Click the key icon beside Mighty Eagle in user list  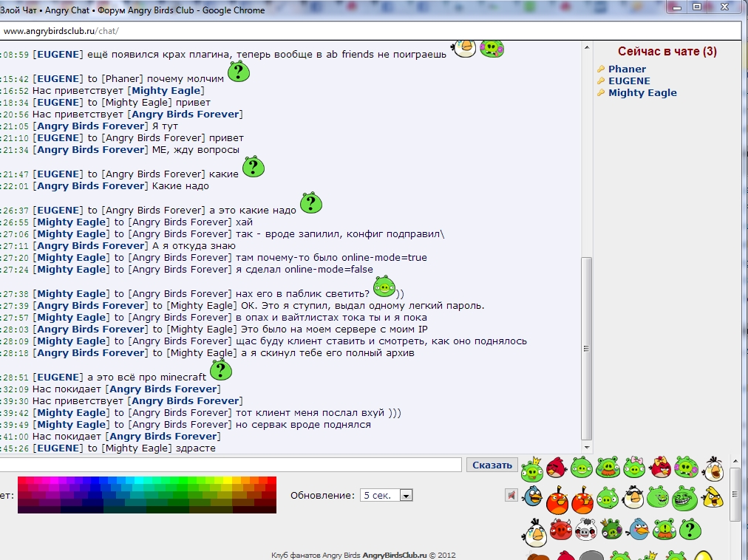[601, 93]
